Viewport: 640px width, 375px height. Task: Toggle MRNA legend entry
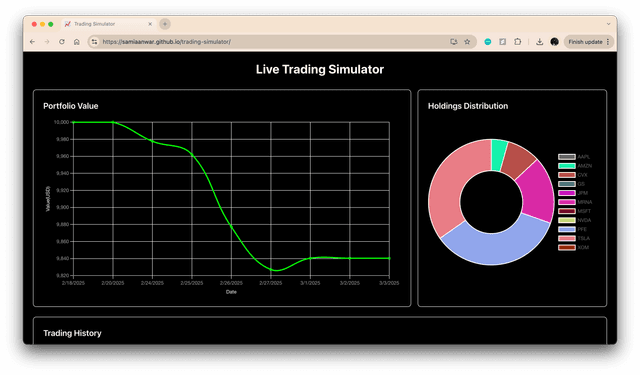575,202
